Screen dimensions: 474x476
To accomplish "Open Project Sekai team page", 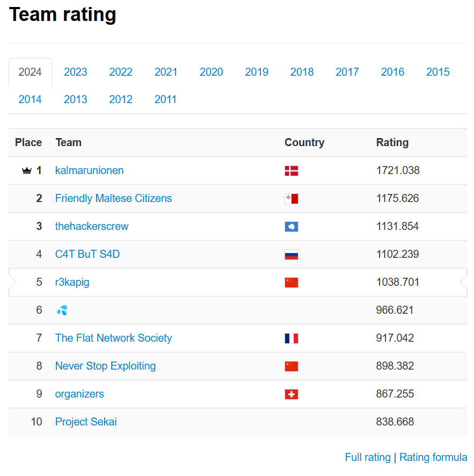I will click(86, 422).
